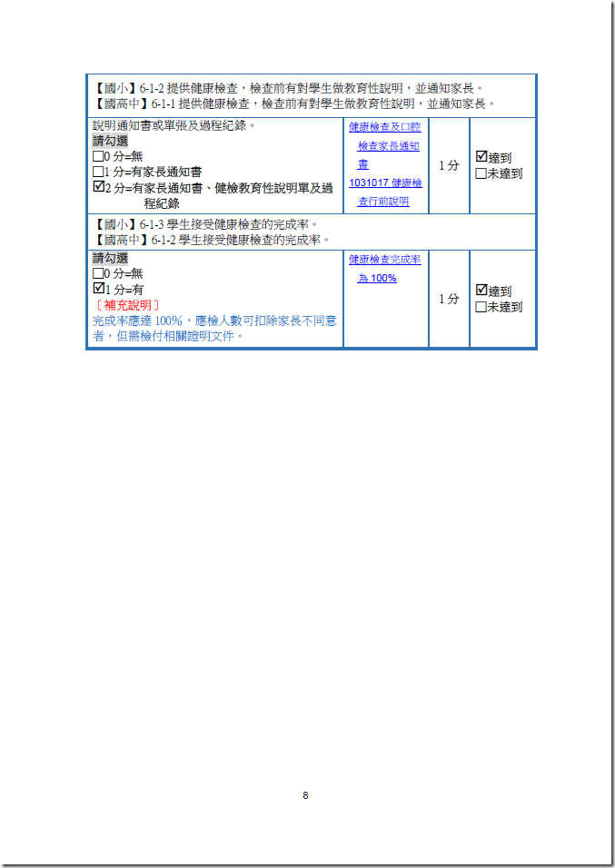This screenshot has height=868, width=615.
Task: Click the '1 分' cell beside 家長通知書 links
Action: click(450, 165)
